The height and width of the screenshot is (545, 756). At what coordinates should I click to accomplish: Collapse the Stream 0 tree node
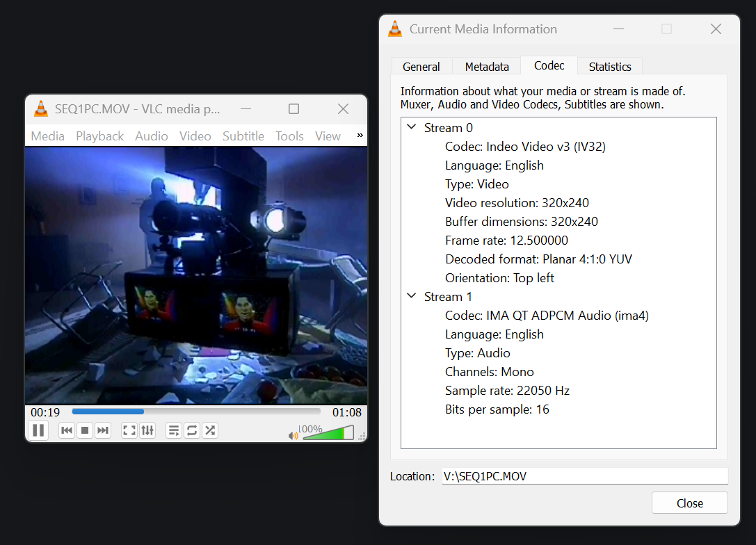(x=412, y=128)
